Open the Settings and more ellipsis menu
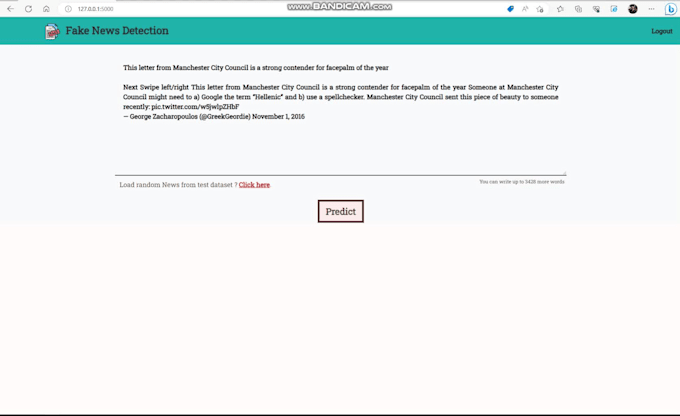The height and width of the screenshot is (416, 680). (x=651, y=9)
